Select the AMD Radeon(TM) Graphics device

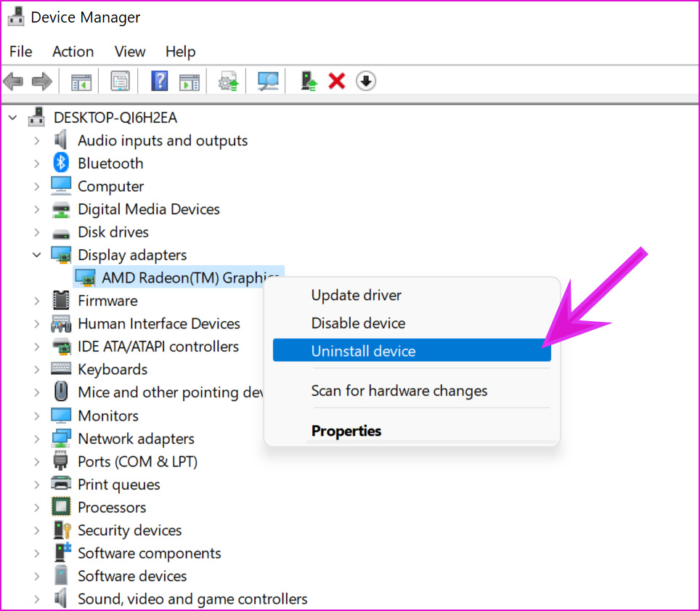pyautogui.click(x=179, y=278)
